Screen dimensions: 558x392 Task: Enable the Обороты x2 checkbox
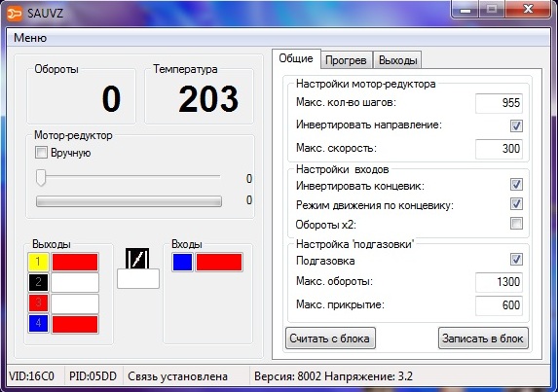point(516,224)
